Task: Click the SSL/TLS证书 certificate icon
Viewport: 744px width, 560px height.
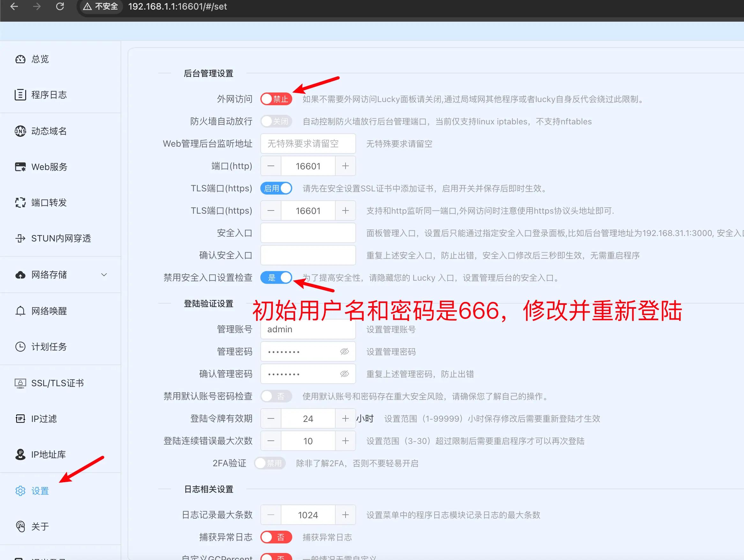Action: [x=20, y=383]
